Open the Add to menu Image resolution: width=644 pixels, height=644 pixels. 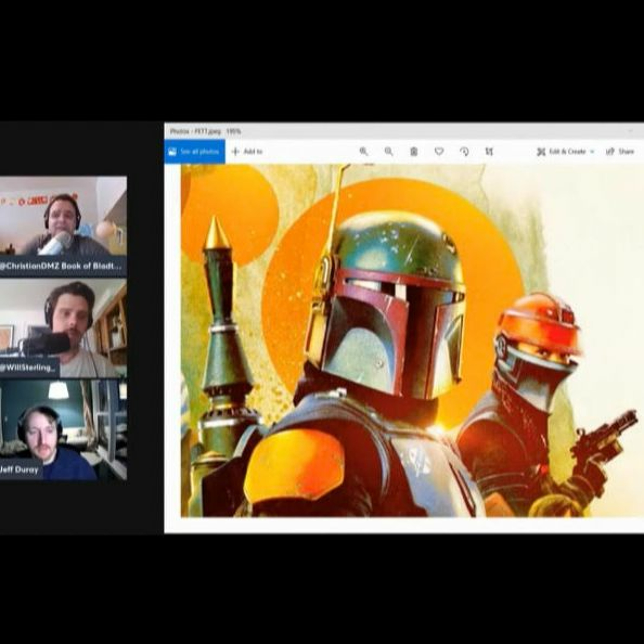[247, 152]
